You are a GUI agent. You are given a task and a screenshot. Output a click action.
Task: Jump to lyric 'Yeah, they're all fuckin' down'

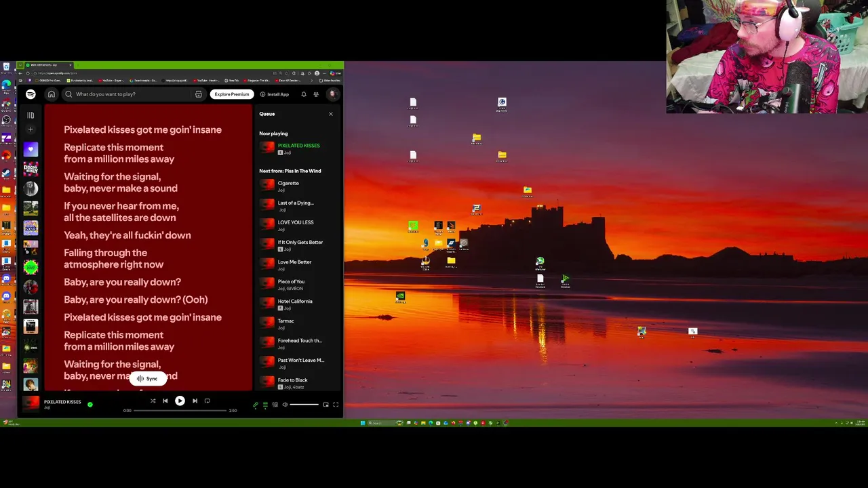[x=127, y=235]
